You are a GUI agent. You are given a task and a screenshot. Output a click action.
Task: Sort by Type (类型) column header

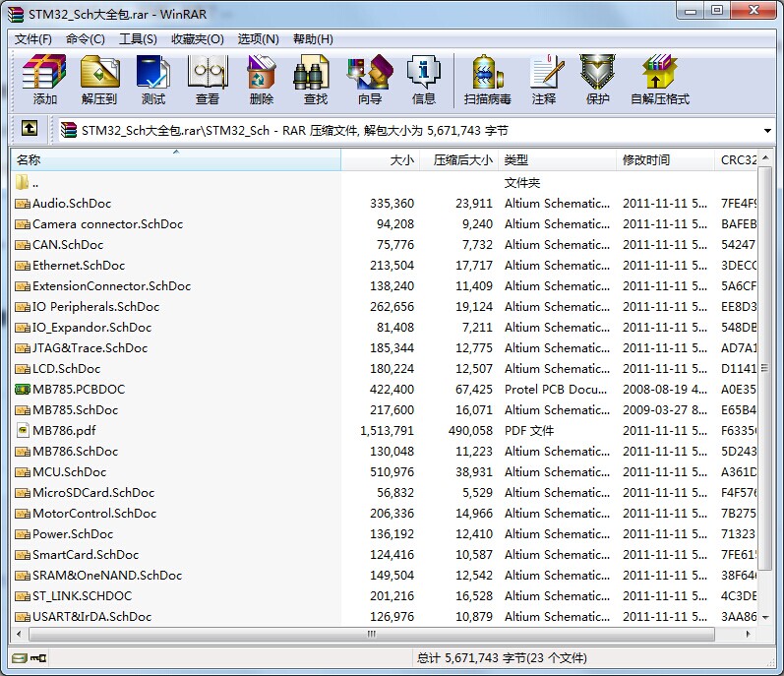(x=558, y=160)
